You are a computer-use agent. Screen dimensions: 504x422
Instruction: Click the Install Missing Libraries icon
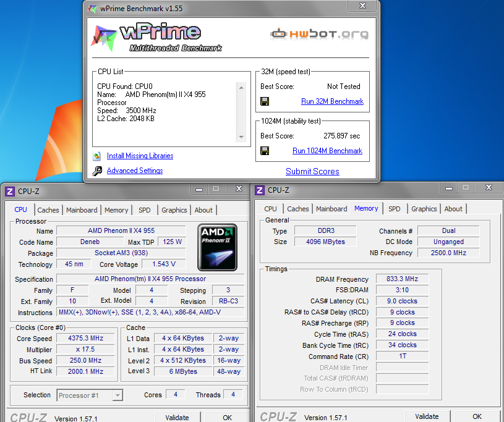click(96, 156)
